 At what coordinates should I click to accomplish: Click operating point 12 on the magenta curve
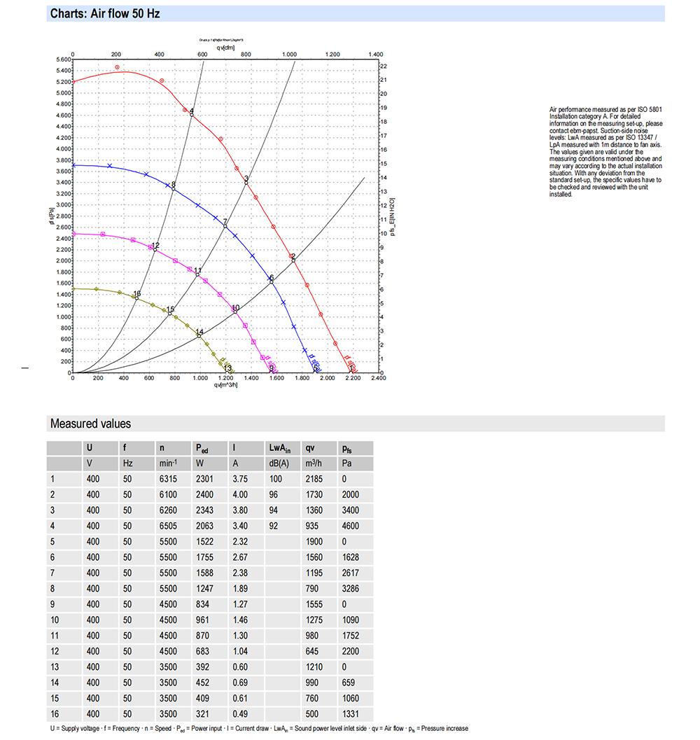coord(155,249)
